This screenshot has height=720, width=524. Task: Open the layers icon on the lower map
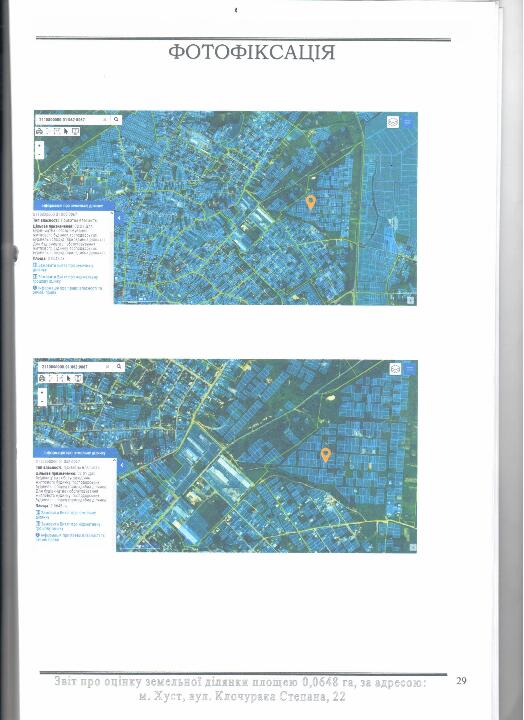(395, 369)
